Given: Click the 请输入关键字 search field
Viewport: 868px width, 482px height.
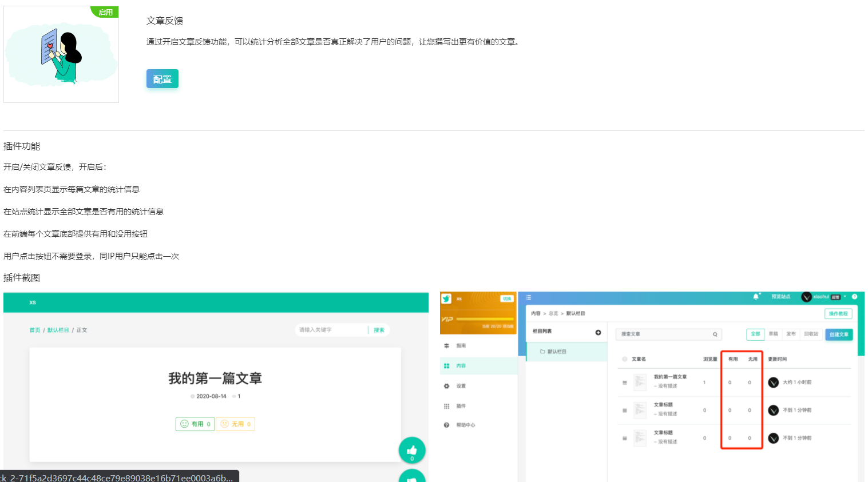Looking at the screenshot, I should (332, 330).
